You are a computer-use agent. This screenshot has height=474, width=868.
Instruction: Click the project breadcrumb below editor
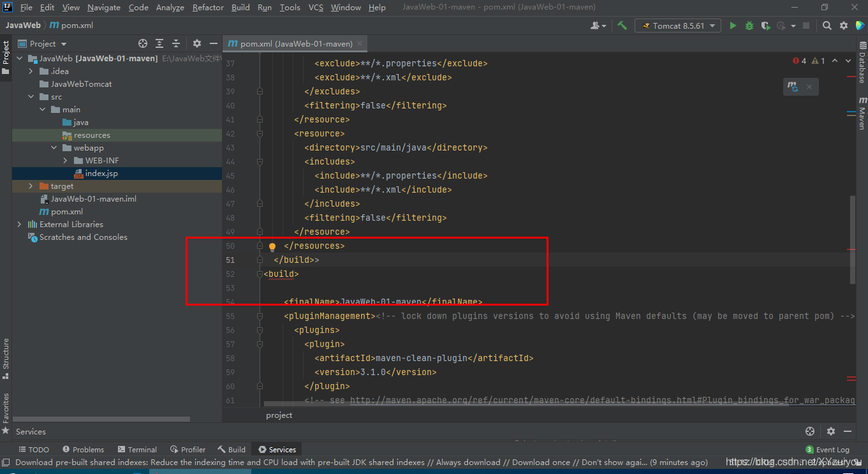(279, 415)
